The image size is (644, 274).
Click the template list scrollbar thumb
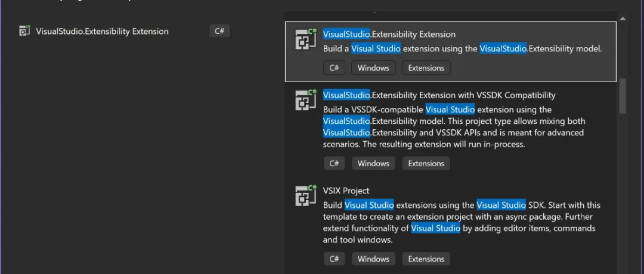623,95
